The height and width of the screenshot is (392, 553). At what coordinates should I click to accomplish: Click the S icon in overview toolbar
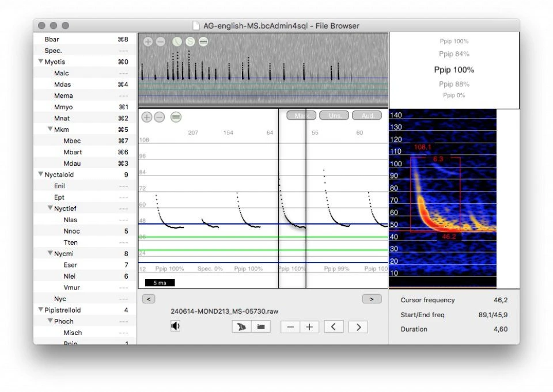click(190, 41)
